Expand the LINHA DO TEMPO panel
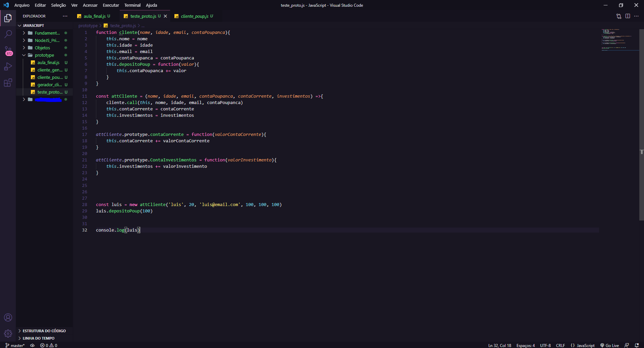Image resolution: width=644 pixels, height=348 pixels. click(44, 338)
